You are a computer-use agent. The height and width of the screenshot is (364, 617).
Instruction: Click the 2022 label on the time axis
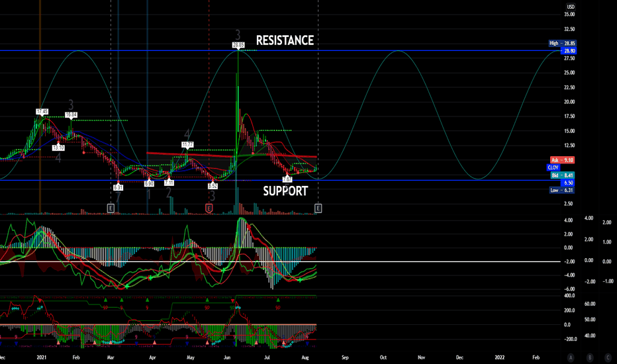(x=499, y=357)
